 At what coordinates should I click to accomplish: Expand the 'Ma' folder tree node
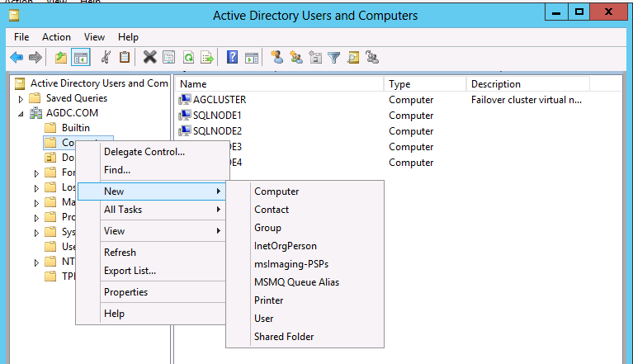pos(36,203)
